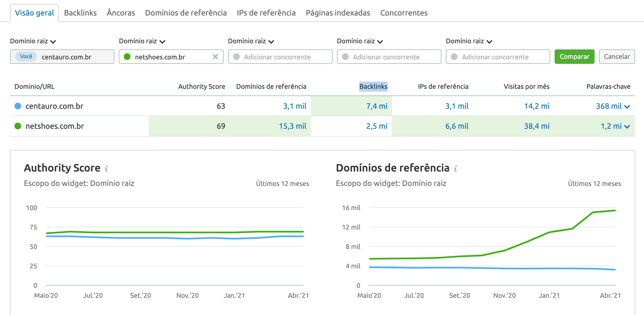Image resolution: width=644 pixels, height=315 pixels.
Task: Open centauro's 3,1 mil referring IPs link
Action: 457,106
